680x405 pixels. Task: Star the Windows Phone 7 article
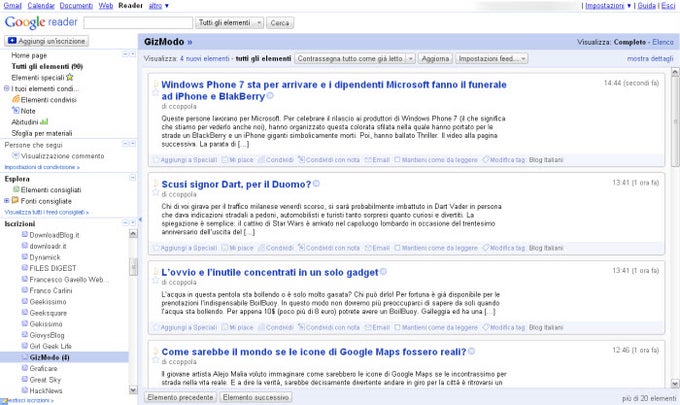[156, 92]
